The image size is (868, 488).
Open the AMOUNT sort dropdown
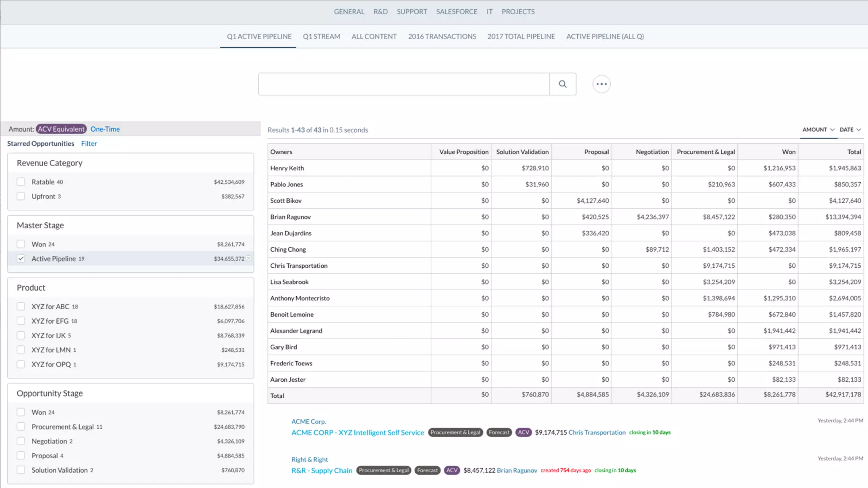818,130
